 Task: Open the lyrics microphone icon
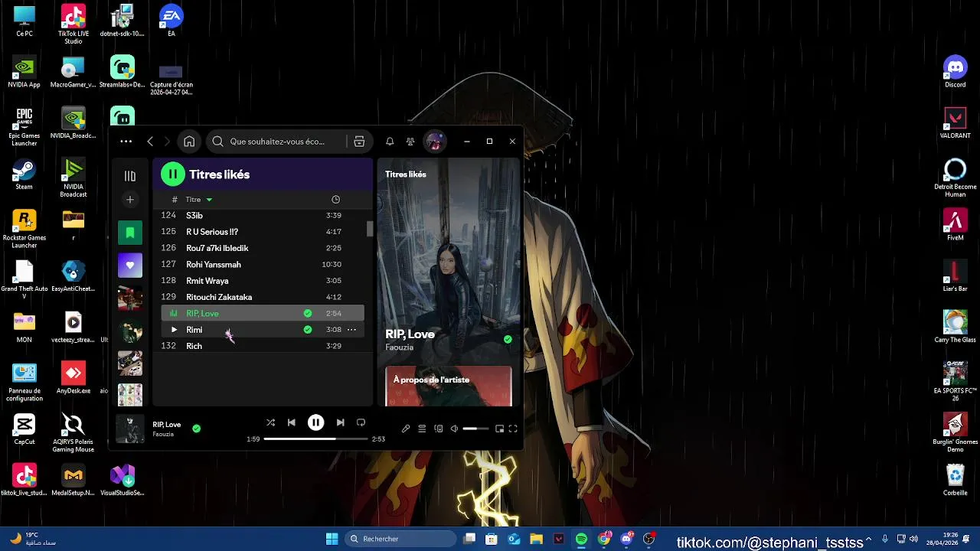coord(406,429)
